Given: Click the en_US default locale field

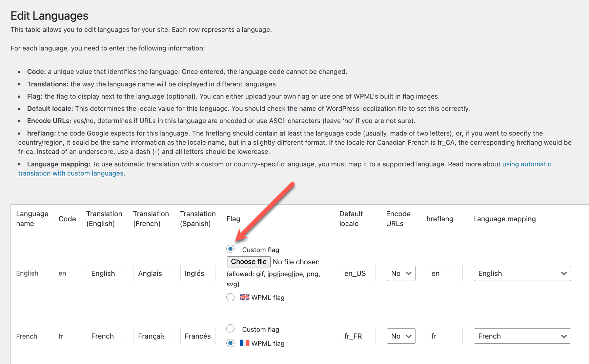Looking at the screenshot, I should 357,273.
